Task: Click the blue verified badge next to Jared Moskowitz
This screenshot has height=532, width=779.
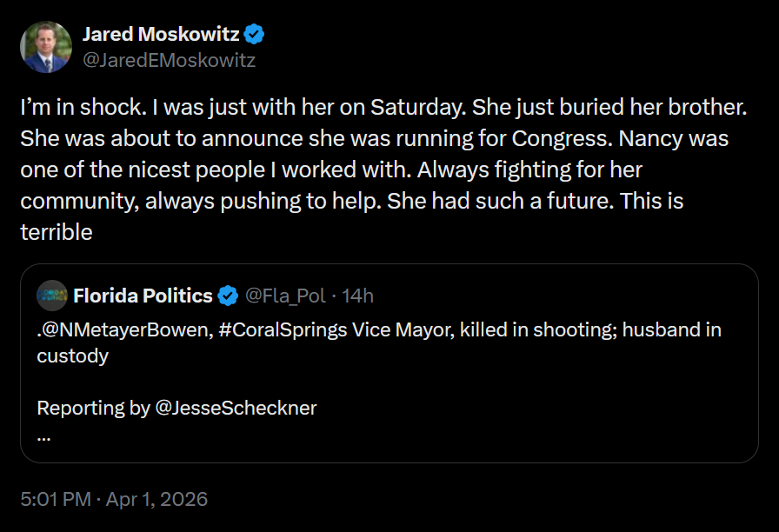Action: click(x=253, y=35)
